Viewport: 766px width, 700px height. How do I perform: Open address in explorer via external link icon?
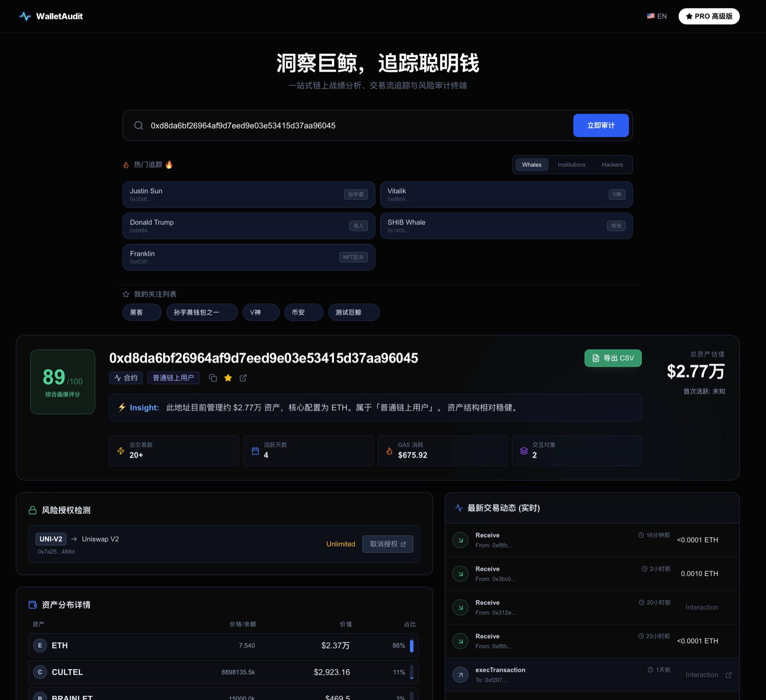pos(243,378)
